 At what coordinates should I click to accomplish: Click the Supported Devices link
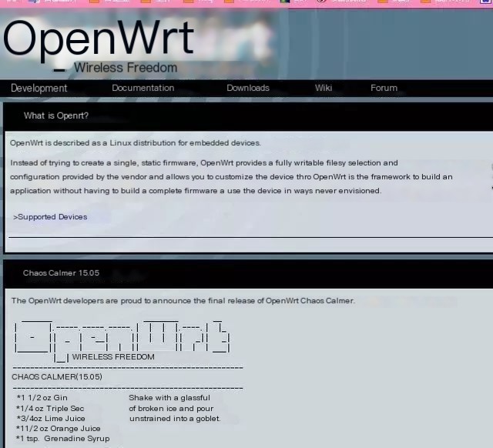coord(50,217)
